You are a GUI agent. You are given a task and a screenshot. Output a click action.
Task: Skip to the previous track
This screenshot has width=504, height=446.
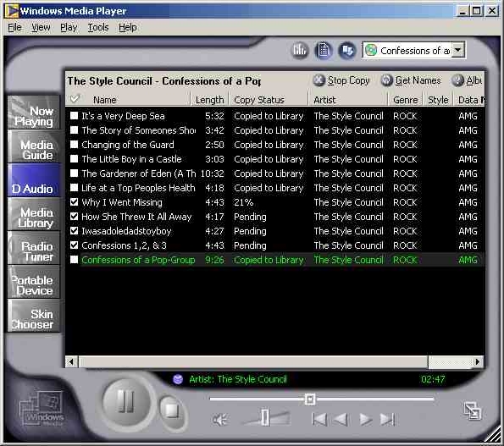point(319,419)
